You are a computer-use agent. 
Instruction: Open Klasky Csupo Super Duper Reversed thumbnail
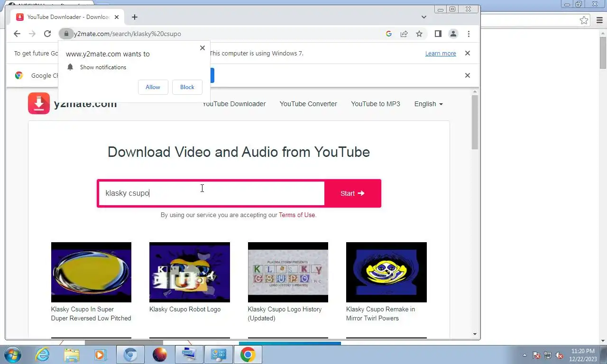(x=91, y=272)
